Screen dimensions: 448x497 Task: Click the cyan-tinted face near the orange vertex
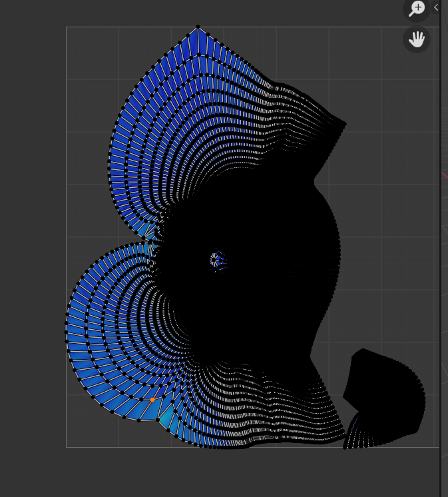(164, 418)
